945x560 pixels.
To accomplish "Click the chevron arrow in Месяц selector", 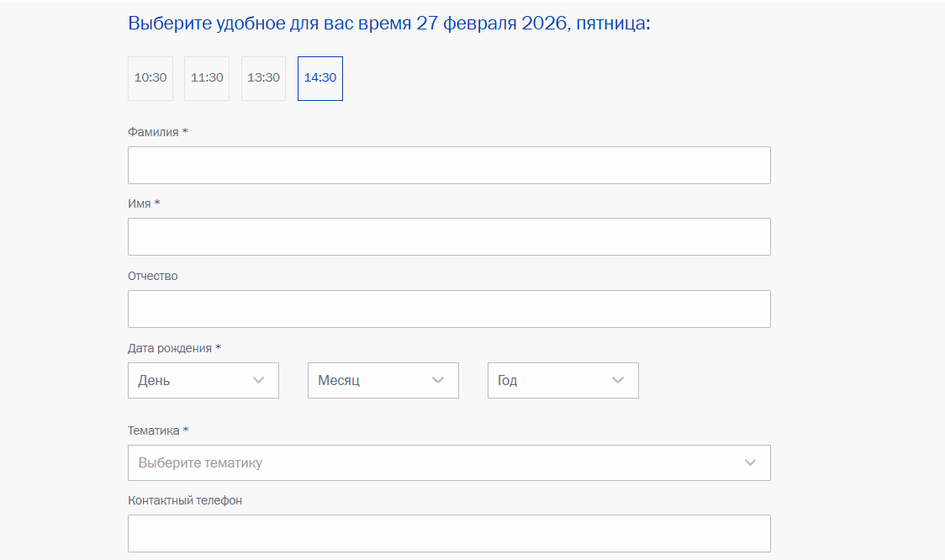I will (438, 380).
